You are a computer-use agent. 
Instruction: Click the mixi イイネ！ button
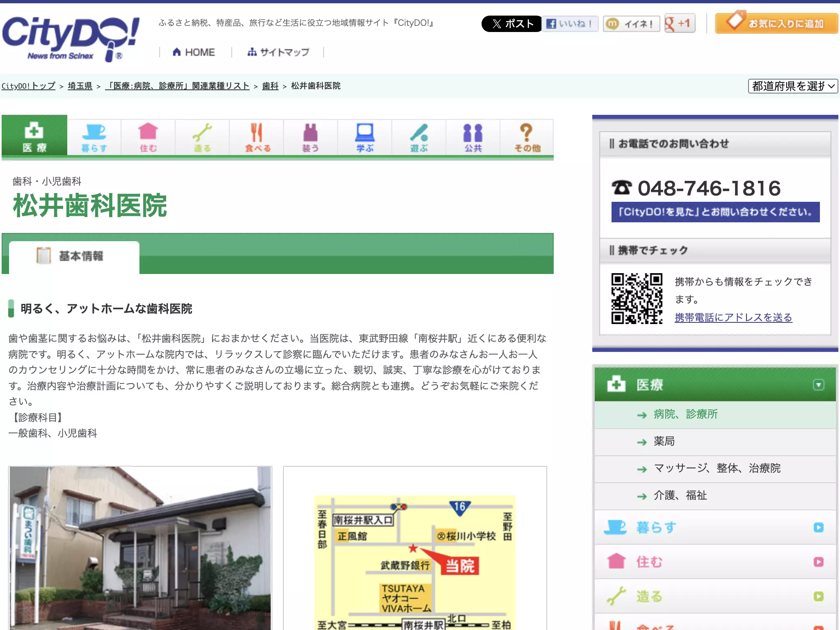(x=631, y=24)
